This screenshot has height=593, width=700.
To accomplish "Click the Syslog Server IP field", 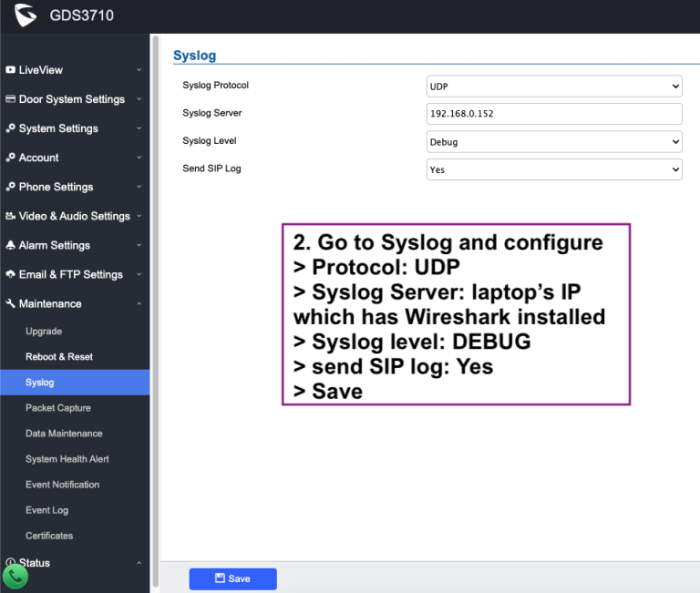I will [554, 114].
